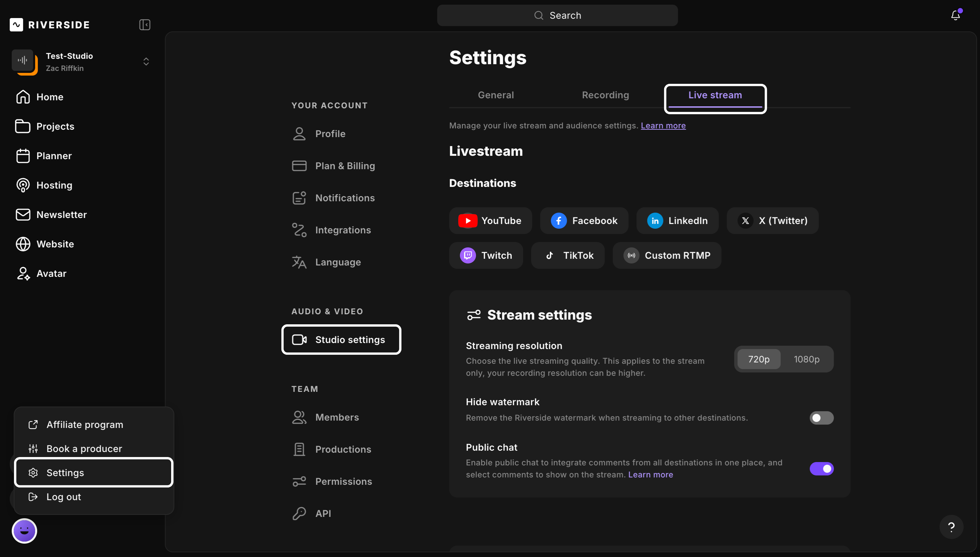Select the Live stream tab
This screenshot has width=980, height=557.
pyautogui.click(x=715, y=95)
